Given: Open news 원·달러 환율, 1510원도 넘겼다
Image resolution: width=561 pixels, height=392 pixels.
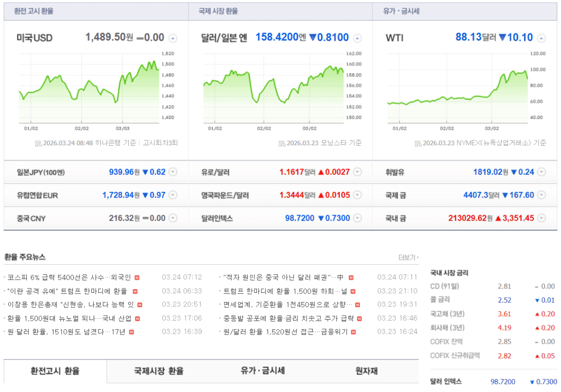Looking at the screenshot, I should [66, 332].
